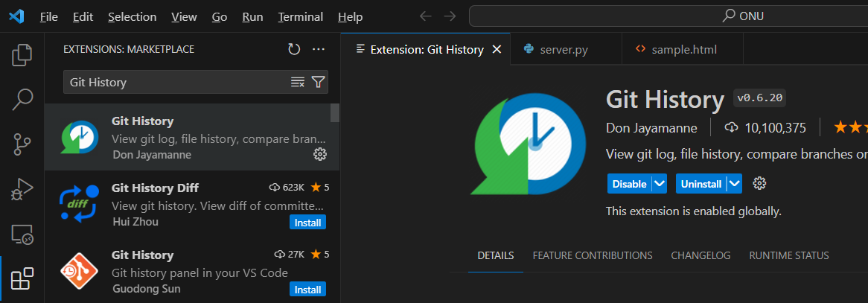Open the Source Control view

pyautogui.click(x=22, y=144)
